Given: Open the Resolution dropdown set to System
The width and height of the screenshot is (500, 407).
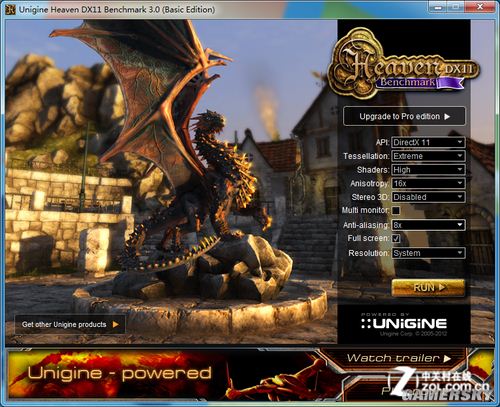Looking at the screenshot, I should pos(428,253).
